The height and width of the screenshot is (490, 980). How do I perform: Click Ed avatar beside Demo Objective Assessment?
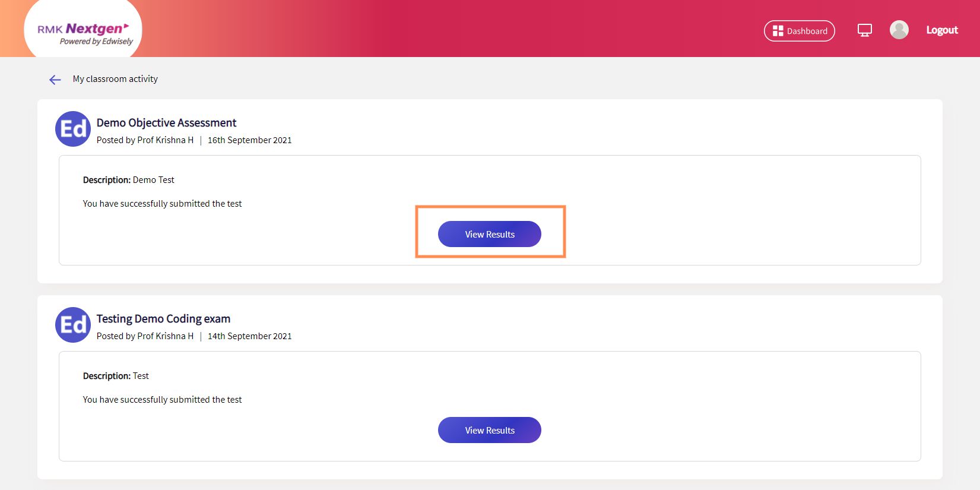pos(73,129)
